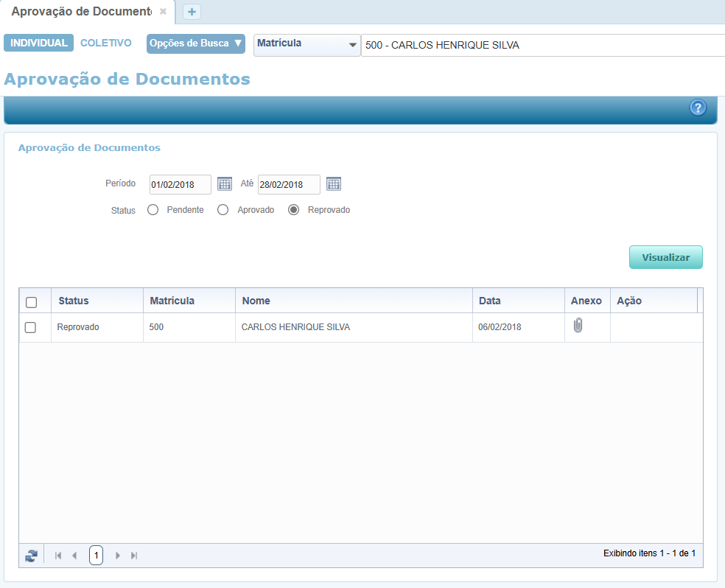Viewport: 725px width, 588px height.
Task: Refresh the grid with the reload icon
Action: coord(32,555)
